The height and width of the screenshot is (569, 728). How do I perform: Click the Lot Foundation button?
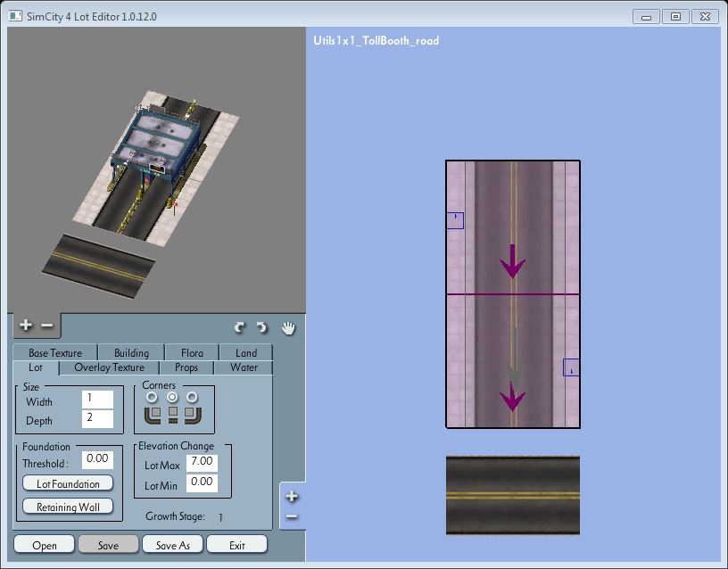(x=68, y=483)
